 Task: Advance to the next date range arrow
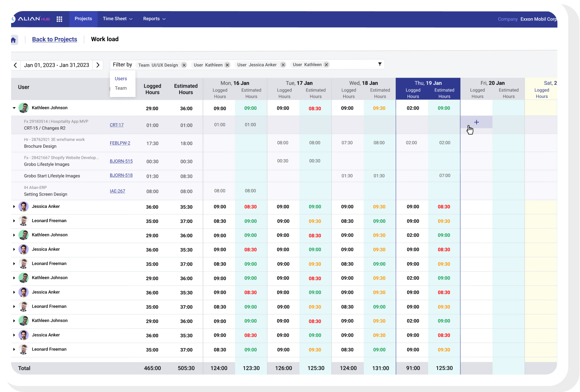click(x=98, y=65)
